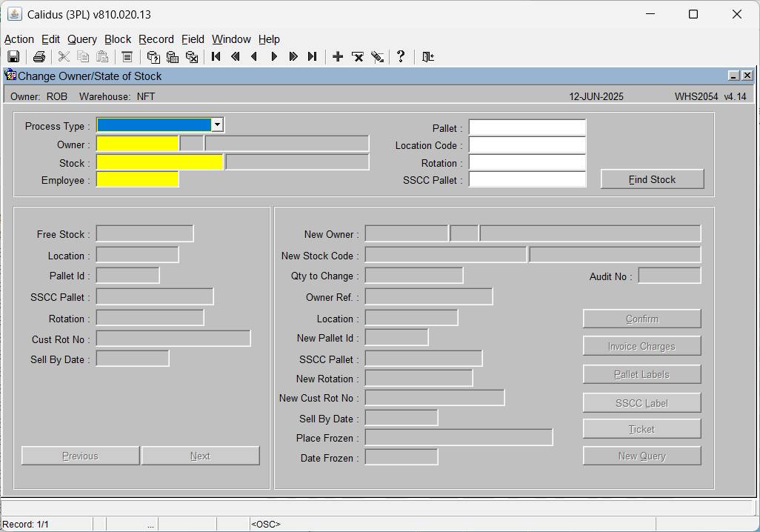Click the next record arrow icon

pos(274,57)
